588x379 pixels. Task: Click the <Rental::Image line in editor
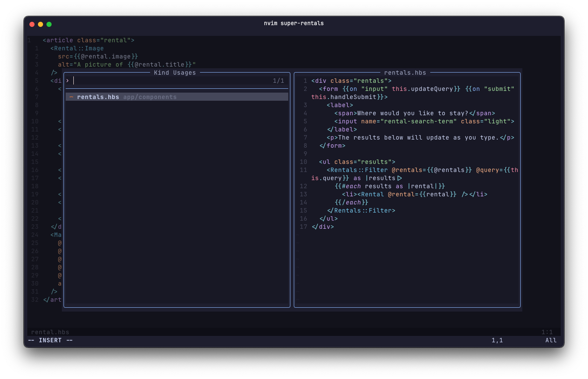(77, 48)
